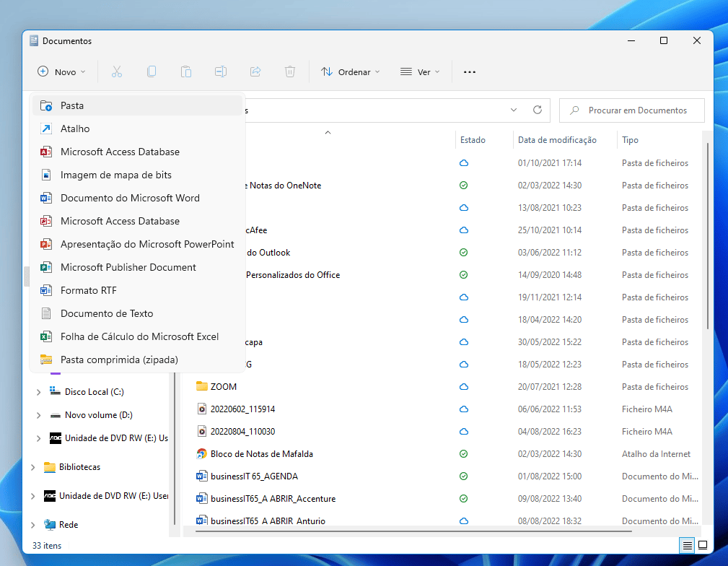Viewport: 728px width, 566px height.
Task: Click Ficheiro M4A type of 20220602_115914
Action: (646, 409)
